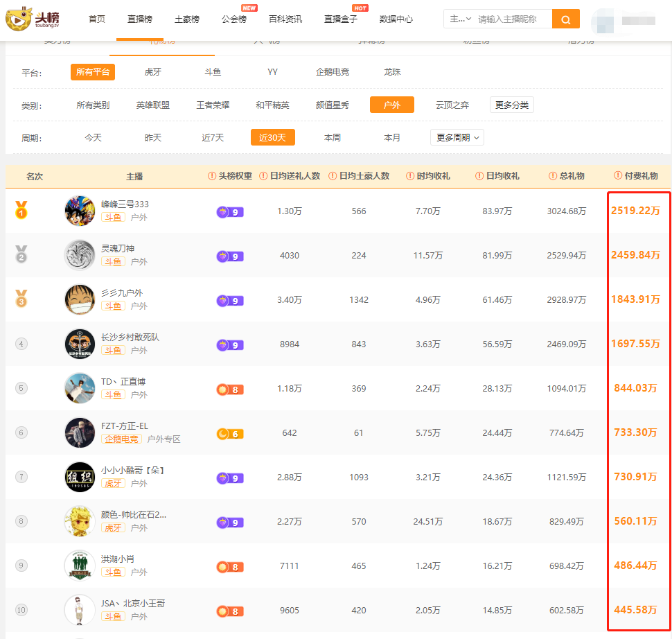Click paid gift value 2519.22万

coord(635,211)
